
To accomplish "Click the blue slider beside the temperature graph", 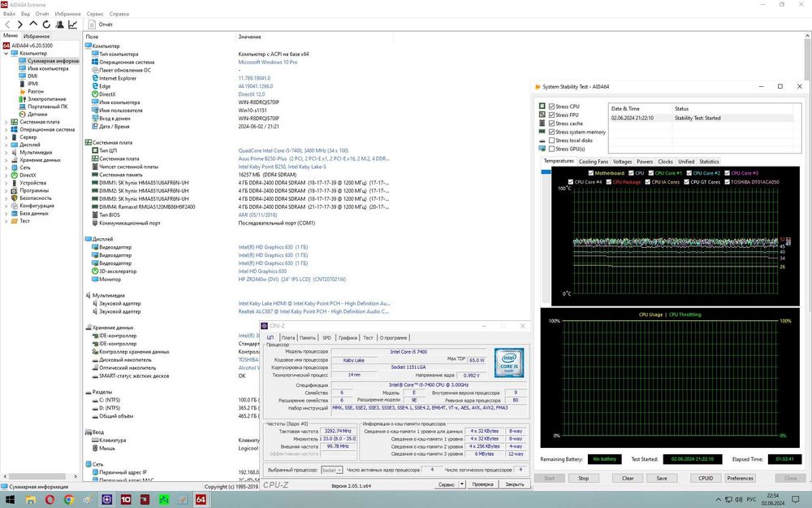I will tap(546, 172).
